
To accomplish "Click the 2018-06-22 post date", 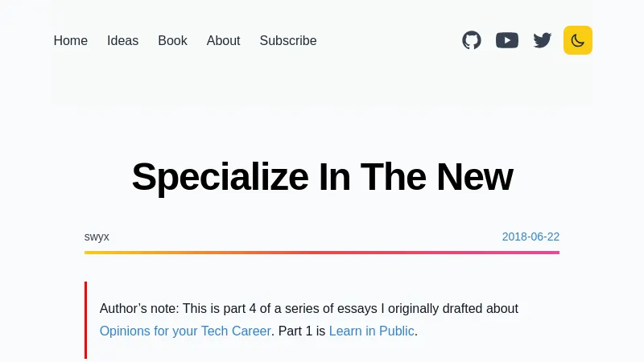I will tap(530, 237).
